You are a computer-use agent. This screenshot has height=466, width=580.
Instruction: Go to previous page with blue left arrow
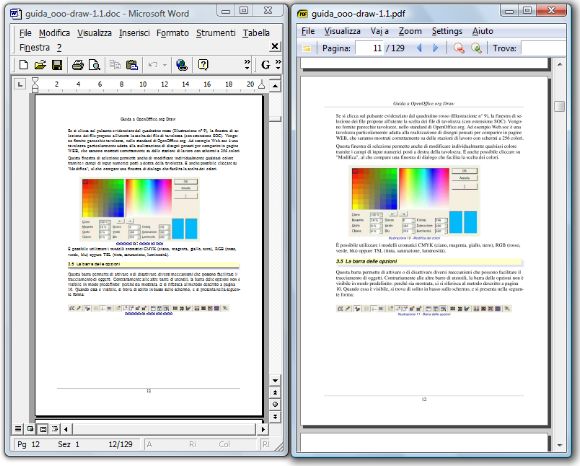pos(419,48)
